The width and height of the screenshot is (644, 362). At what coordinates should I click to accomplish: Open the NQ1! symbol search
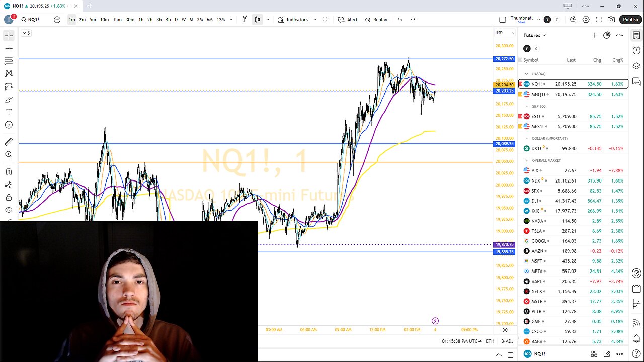[31, 20]
